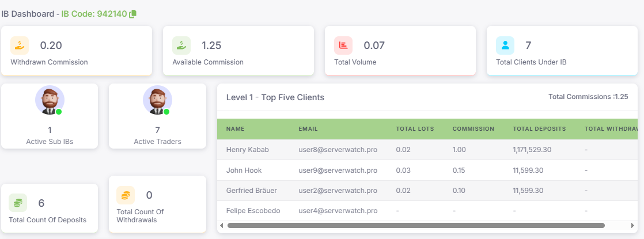Viewport: 644px width, 239px height.
Task: Click the COMMISSION column header
Action: (473, 129)
